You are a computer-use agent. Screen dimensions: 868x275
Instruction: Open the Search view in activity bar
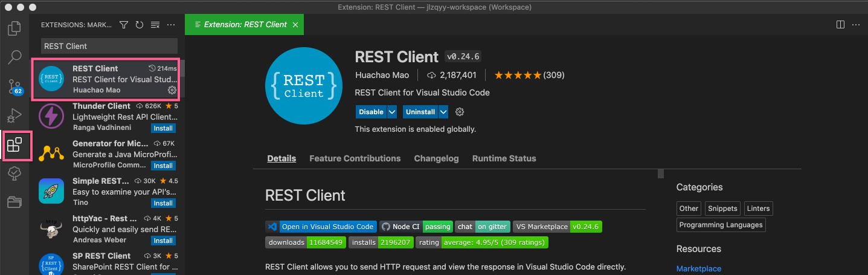click(x=14, y=57)
